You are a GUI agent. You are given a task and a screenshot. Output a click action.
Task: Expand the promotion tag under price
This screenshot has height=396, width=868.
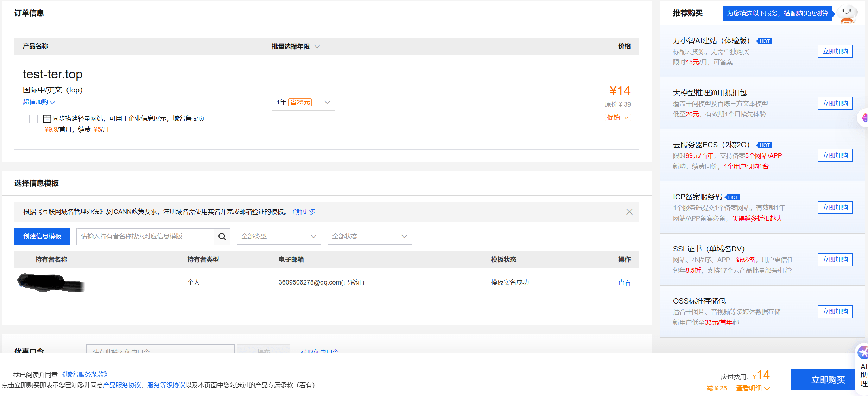[x=617, y=117]
